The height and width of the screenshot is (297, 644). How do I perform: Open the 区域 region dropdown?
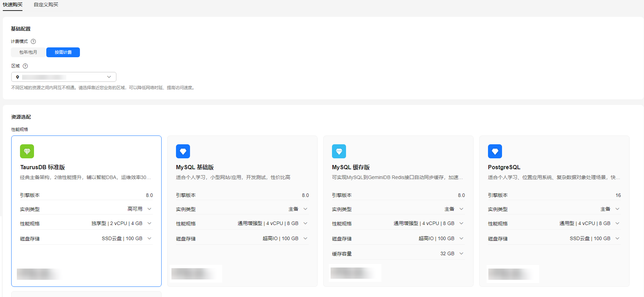pos(109,77)
